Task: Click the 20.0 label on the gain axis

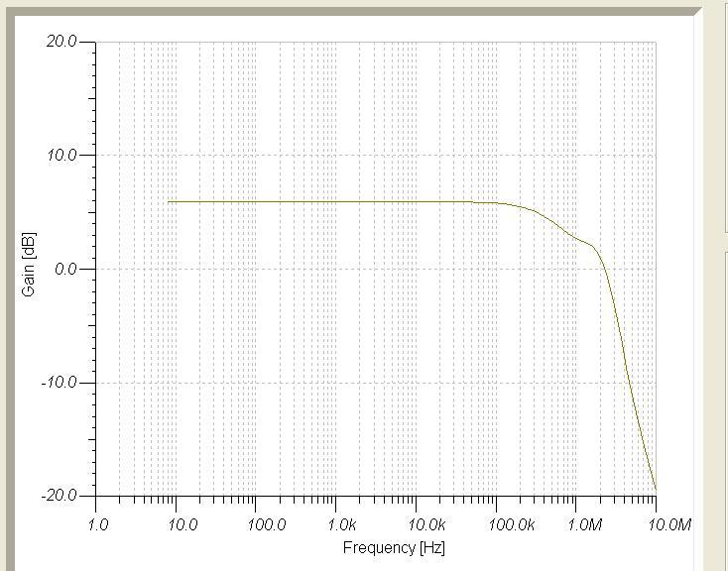Action: (61, 42)
